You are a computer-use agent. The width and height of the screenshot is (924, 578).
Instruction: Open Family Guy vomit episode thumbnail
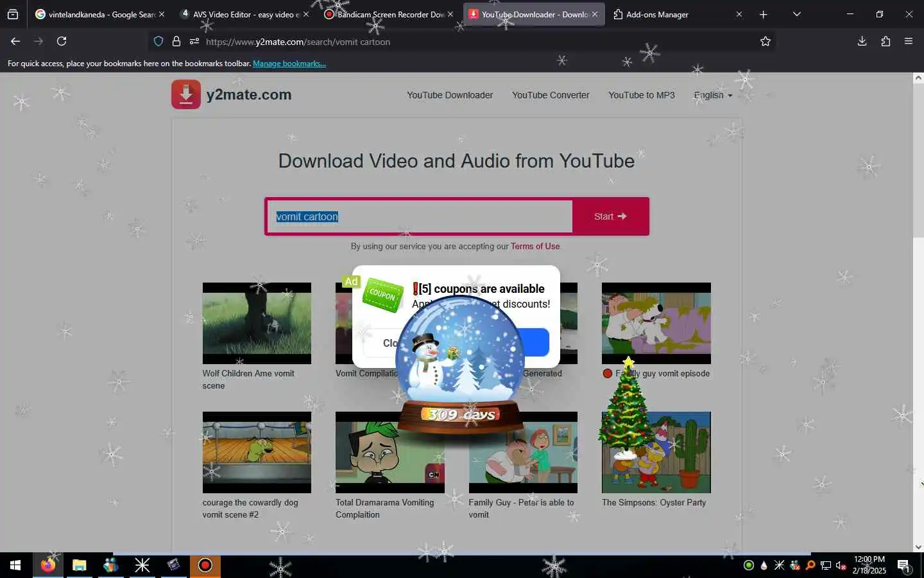656,323
